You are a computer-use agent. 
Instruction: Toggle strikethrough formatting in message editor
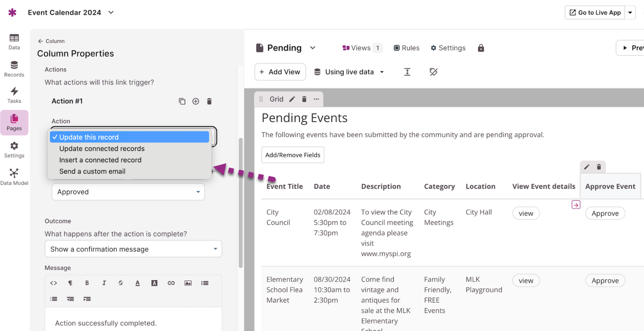121,283
